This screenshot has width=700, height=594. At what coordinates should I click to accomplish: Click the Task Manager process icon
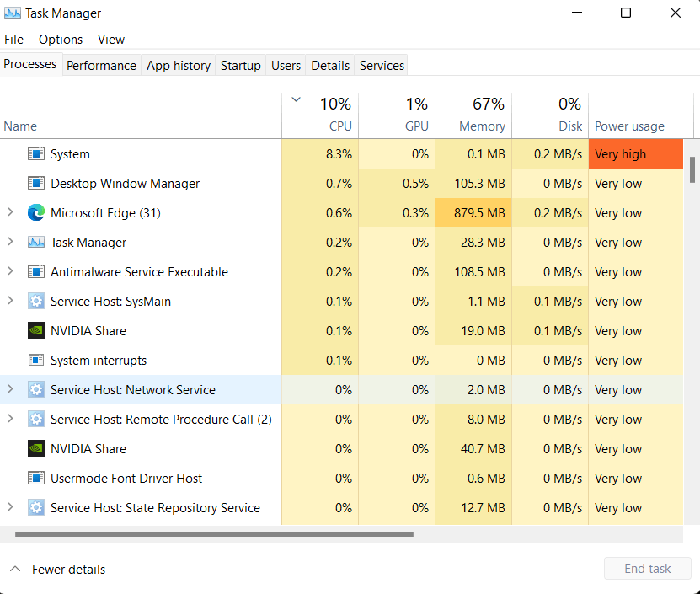pyautogui.click(x=36, y=242)
